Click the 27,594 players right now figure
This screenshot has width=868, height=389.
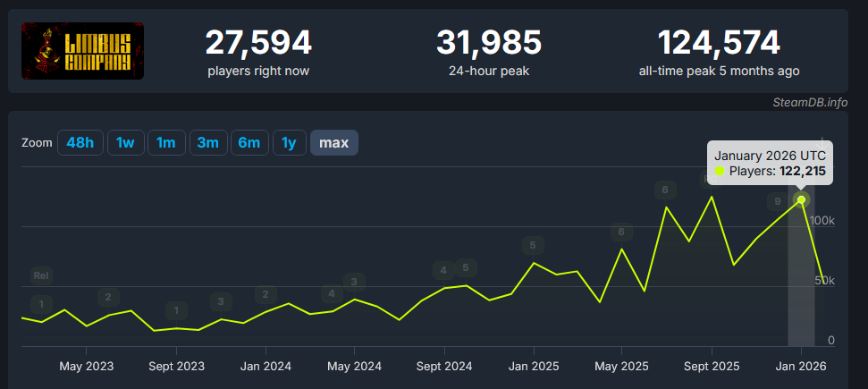pyautogui.click(x=258, y=43)
